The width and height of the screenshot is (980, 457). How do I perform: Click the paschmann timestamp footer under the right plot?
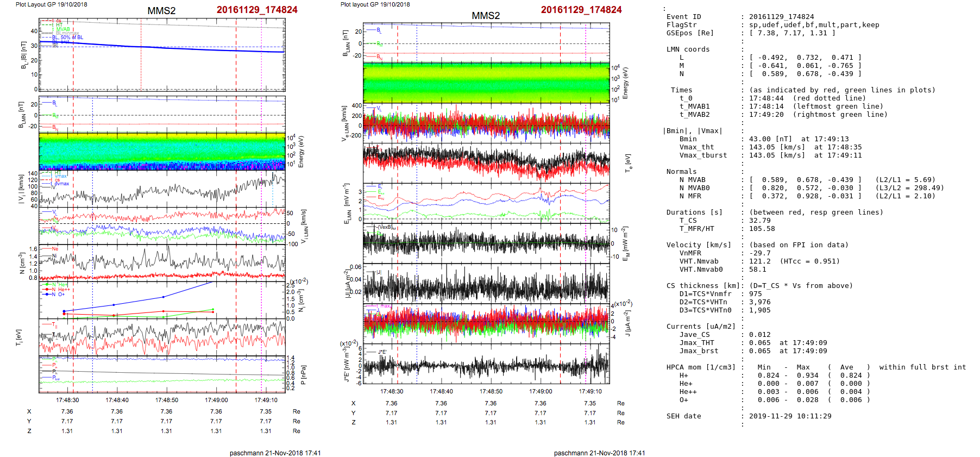(599, 453)
